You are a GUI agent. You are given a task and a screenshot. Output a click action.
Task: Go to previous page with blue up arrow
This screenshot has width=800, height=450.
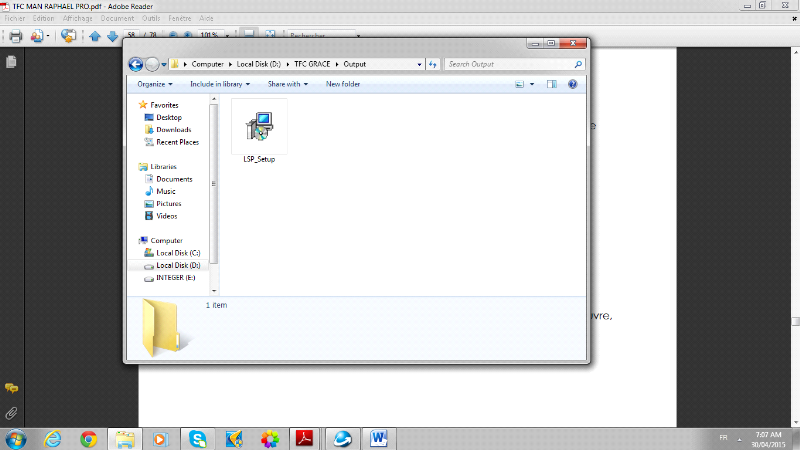click(x=95, y=36)
